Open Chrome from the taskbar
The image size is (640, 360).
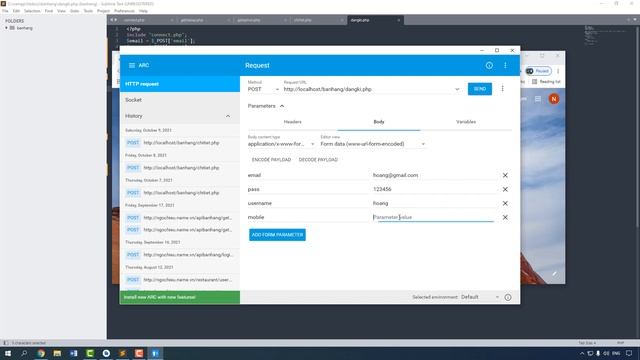41,353
